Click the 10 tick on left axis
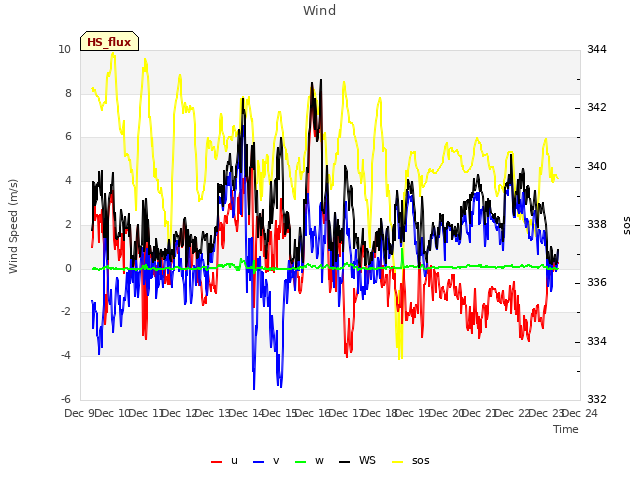The height and width of the screenshot is (480, 640). [64, 49]
